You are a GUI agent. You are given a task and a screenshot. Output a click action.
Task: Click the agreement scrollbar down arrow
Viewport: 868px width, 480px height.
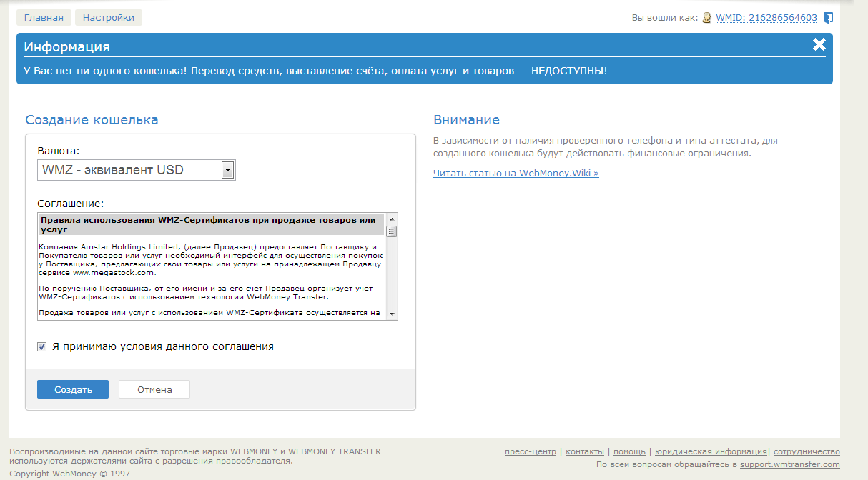pyautogui.click(x=392, y=314)
